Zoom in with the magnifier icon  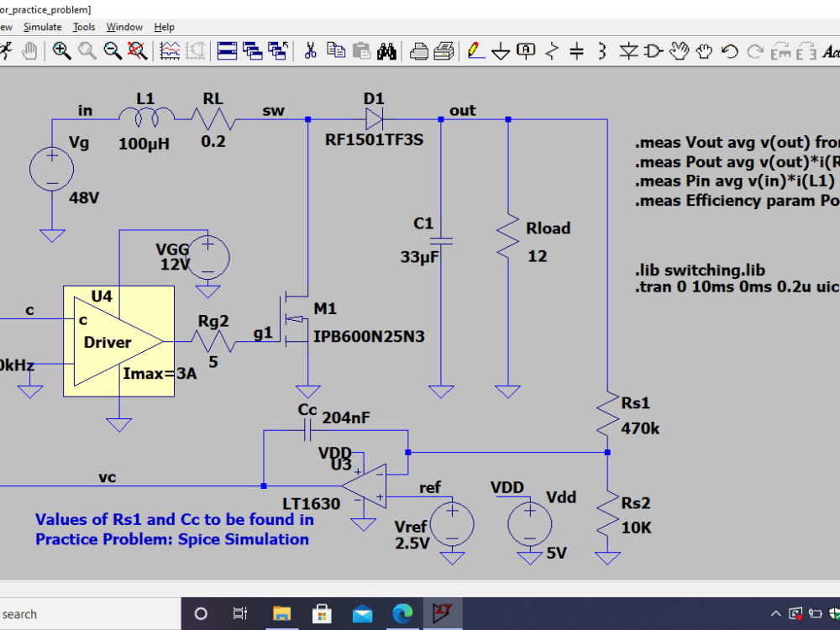click(60, 50)
